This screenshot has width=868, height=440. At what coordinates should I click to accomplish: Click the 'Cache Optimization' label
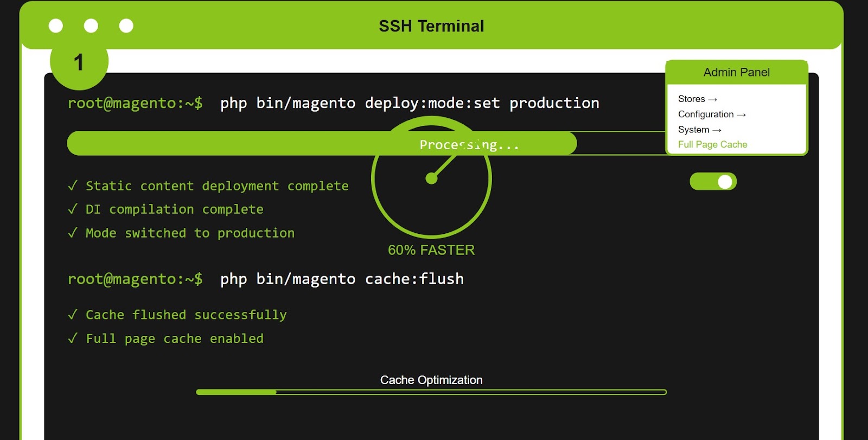tap(431, 380)
